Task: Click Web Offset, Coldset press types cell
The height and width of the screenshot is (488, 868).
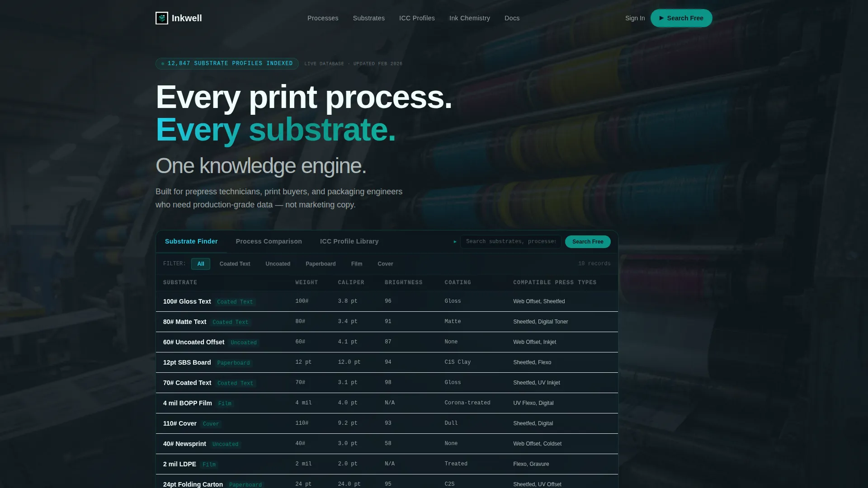Action: [x=537, y=444]
